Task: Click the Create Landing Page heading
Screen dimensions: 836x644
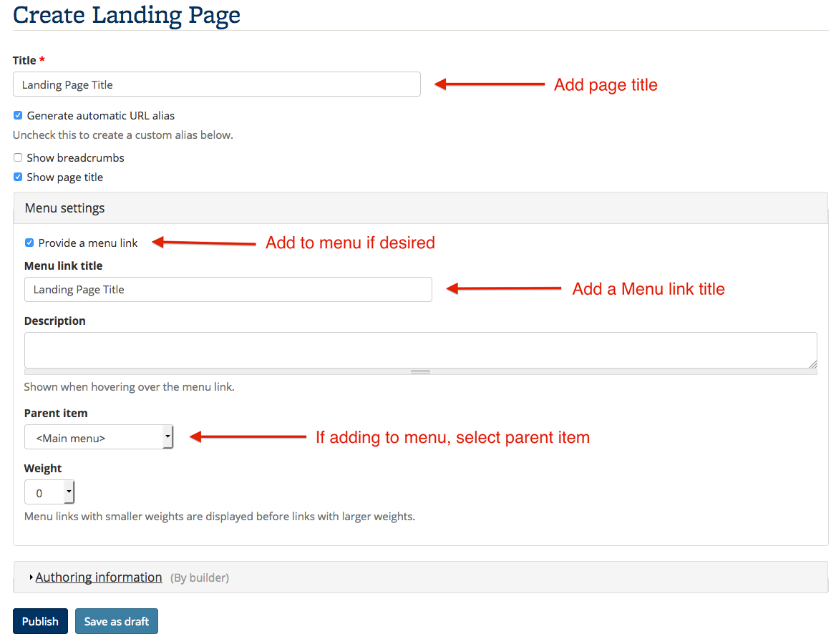Action: pyautogui.click(x=127, y=15)
